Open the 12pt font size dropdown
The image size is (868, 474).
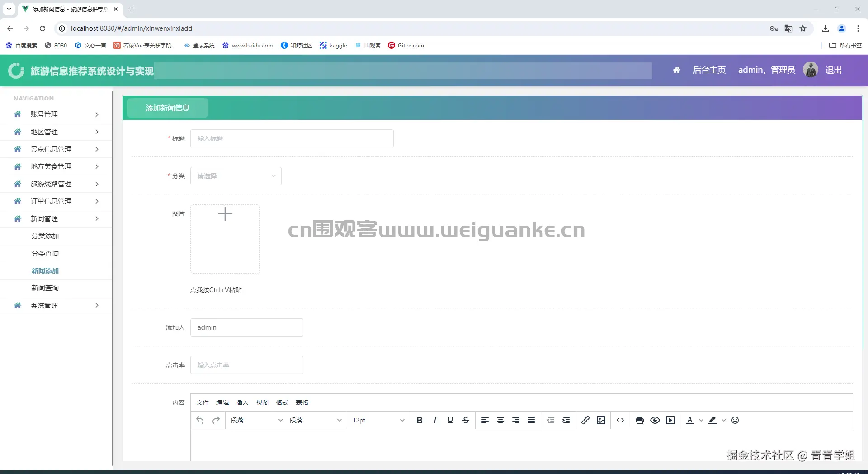click(378, 420)
